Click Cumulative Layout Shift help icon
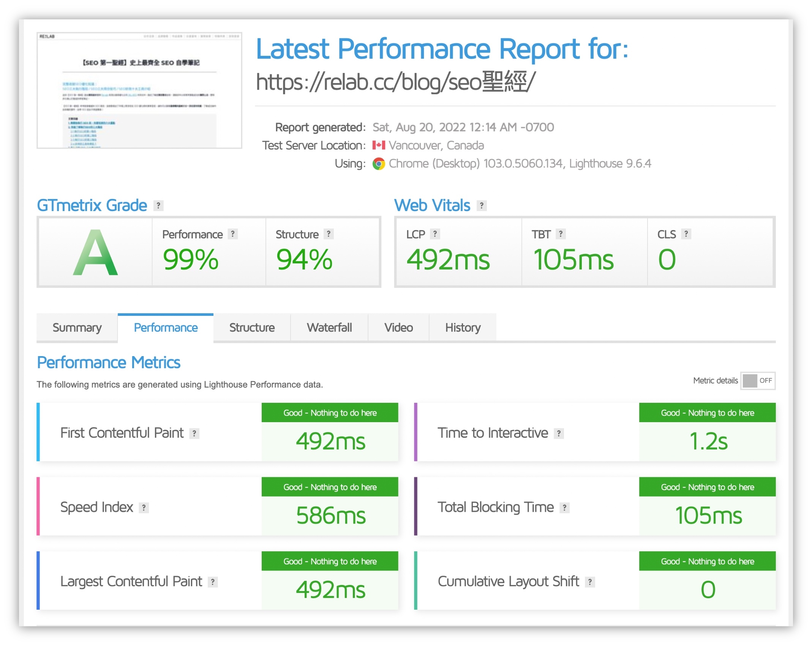Screen dimensions: 812x645 coord(590,582)
